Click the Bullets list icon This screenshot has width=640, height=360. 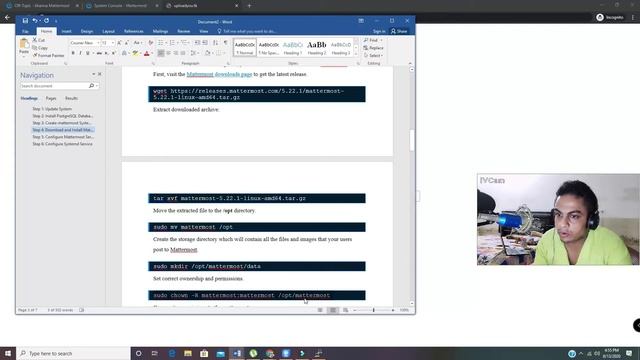(x=161, y=43)
